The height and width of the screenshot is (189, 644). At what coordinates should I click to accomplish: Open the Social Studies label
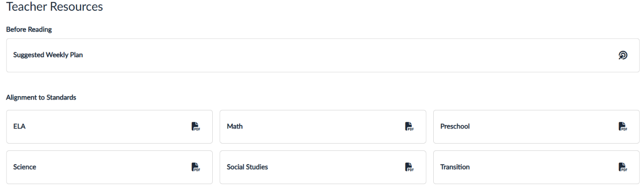[247, 167]
